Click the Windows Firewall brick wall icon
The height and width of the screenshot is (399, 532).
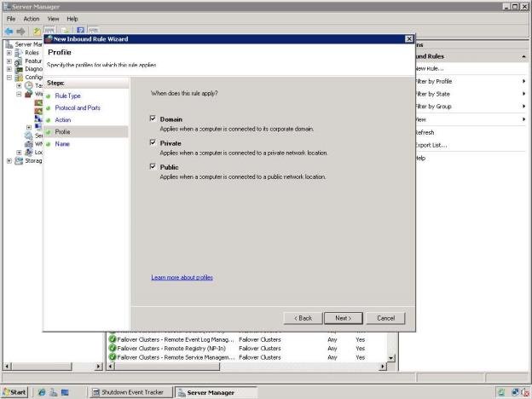(29, 94)
